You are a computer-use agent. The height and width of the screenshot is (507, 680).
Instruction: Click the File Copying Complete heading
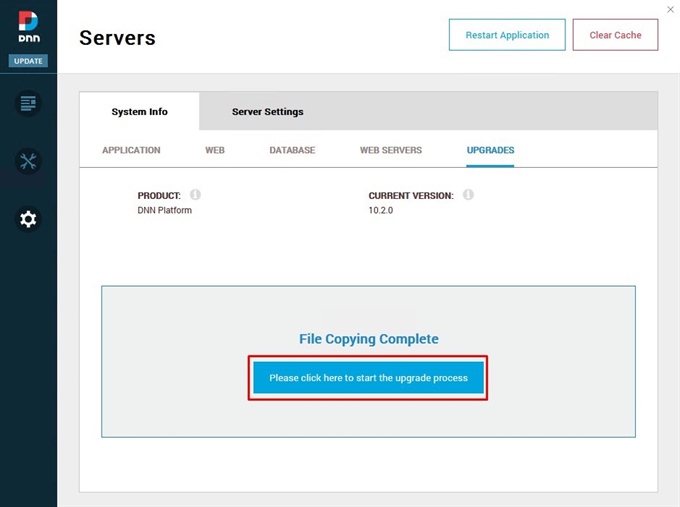(368, 339)
